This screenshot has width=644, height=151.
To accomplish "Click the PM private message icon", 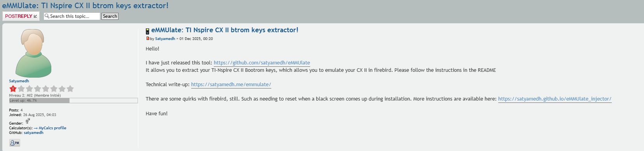I will click(x=15, y=143).
